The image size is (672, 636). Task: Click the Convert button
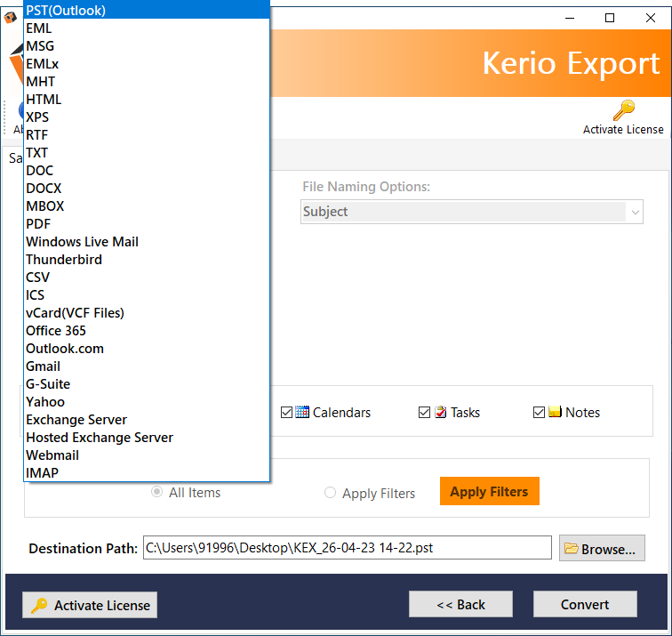coord(585,604)
